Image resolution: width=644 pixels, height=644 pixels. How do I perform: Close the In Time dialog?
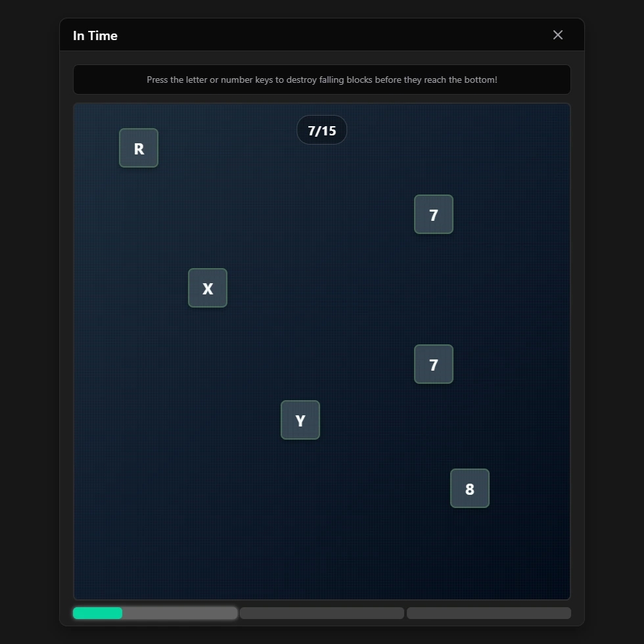[558, 35]
